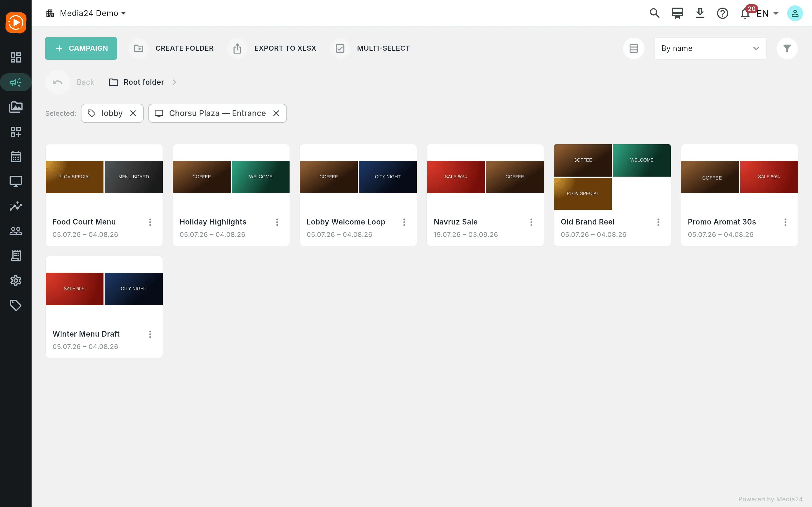The height and width of the screenshot is (507, 812).
Task: Remove the lobby tag filter chip
Action: (x=133, y=113)
